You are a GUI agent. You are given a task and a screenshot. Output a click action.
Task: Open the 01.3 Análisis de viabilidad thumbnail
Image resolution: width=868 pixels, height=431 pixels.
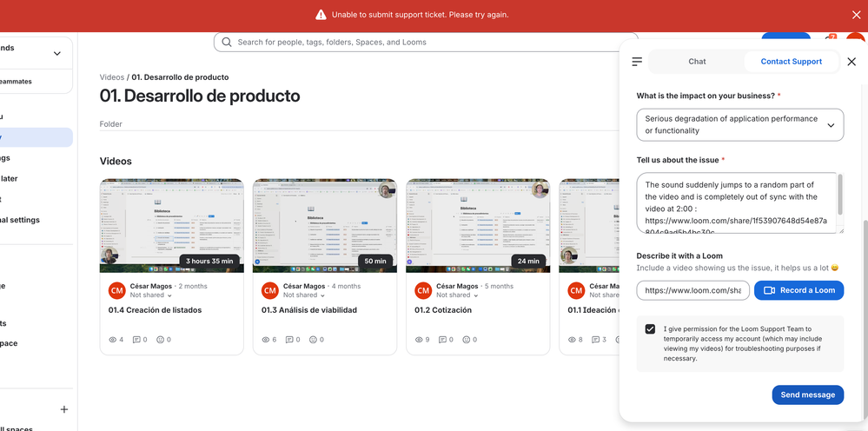325,226
